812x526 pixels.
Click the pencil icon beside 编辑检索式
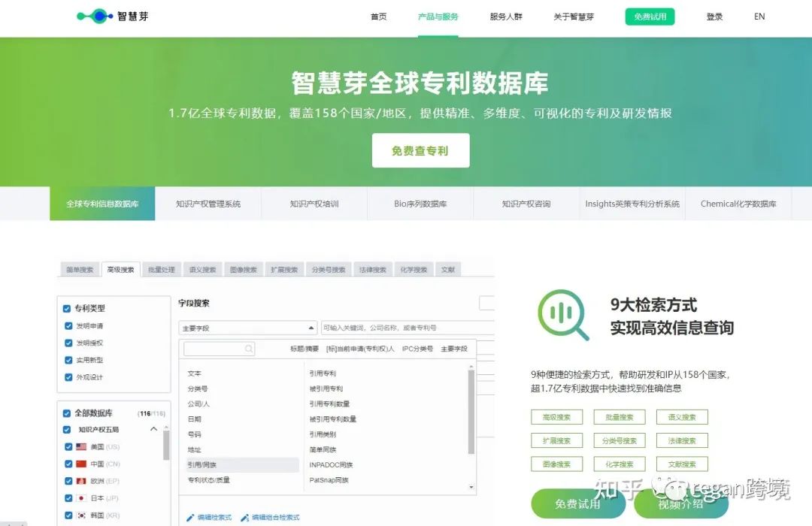pyautogui.click(x=190, y=517)
